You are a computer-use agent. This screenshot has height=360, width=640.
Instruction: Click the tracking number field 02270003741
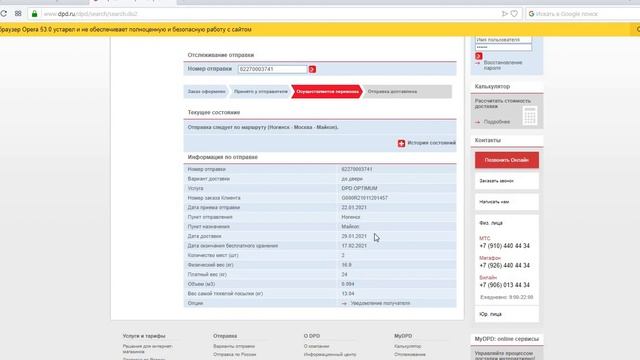272,69
